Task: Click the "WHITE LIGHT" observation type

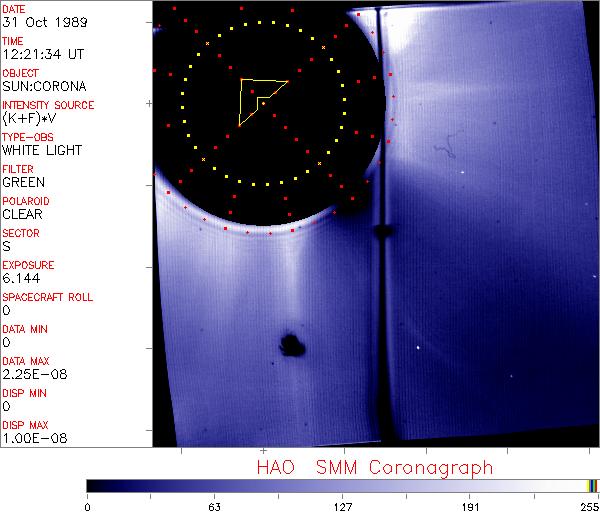Action: click(x=41, y=150)
